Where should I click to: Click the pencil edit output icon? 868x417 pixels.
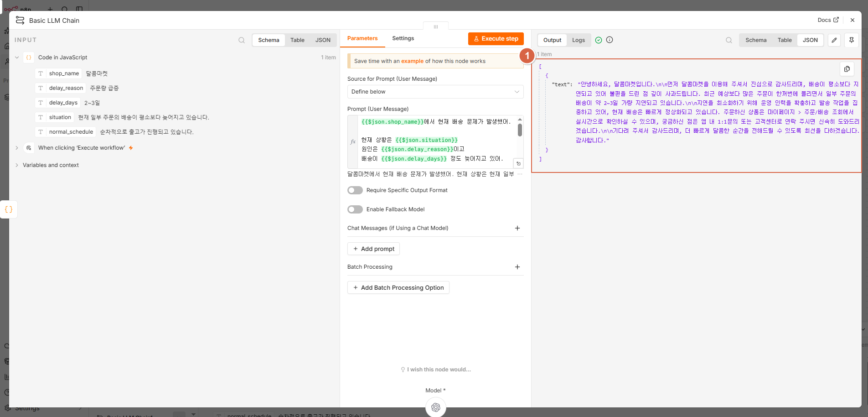click(x=834, y=40)
